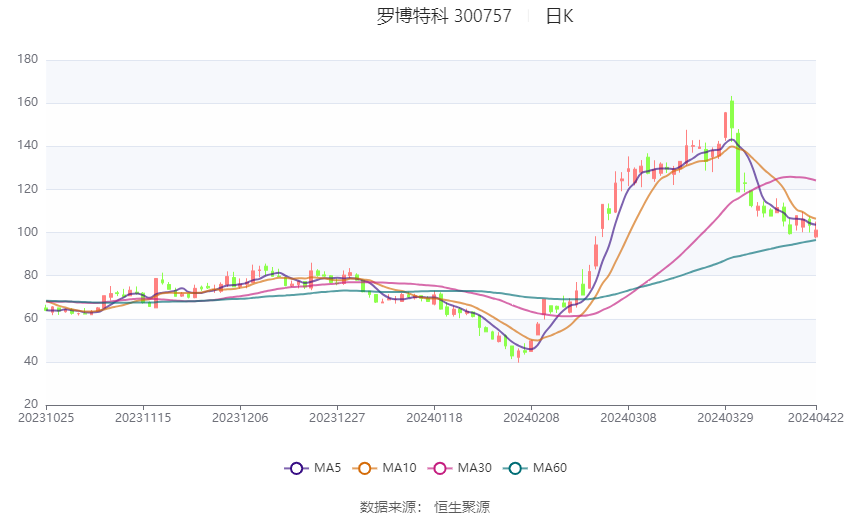Click the 20231115 date axis label

coord(143,418)
